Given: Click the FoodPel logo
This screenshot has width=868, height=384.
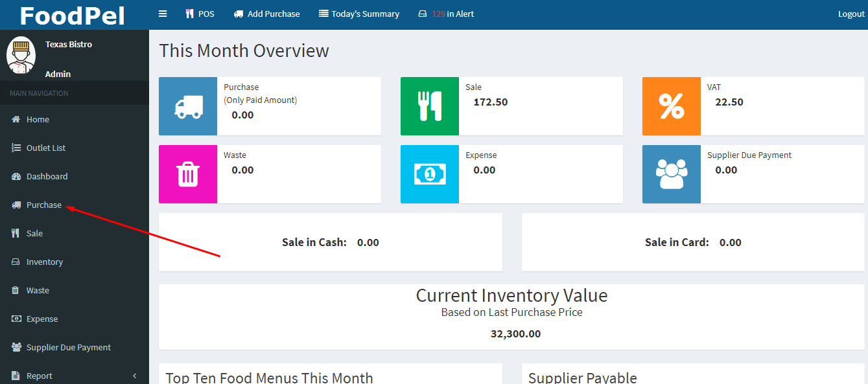Looking at the screenshot, I should click(x=72, y=15).
